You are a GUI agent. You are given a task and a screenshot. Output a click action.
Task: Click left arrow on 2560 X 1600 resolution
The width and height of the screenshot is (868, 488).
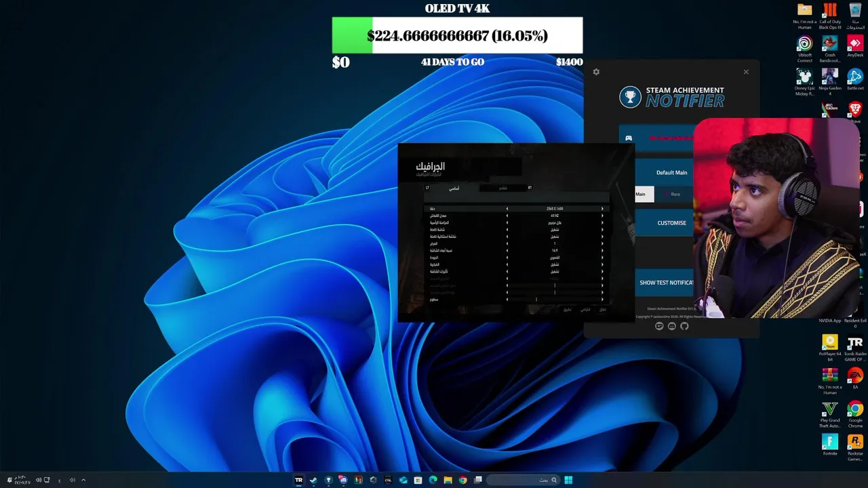coord(507,209)
